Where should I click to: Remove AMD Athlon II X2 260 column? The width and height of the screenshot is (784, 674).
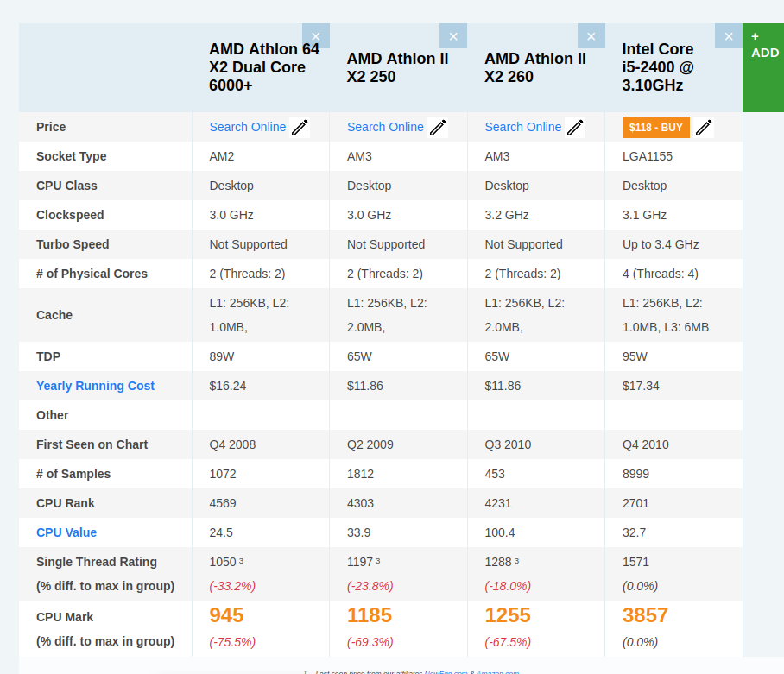[591, 36]
